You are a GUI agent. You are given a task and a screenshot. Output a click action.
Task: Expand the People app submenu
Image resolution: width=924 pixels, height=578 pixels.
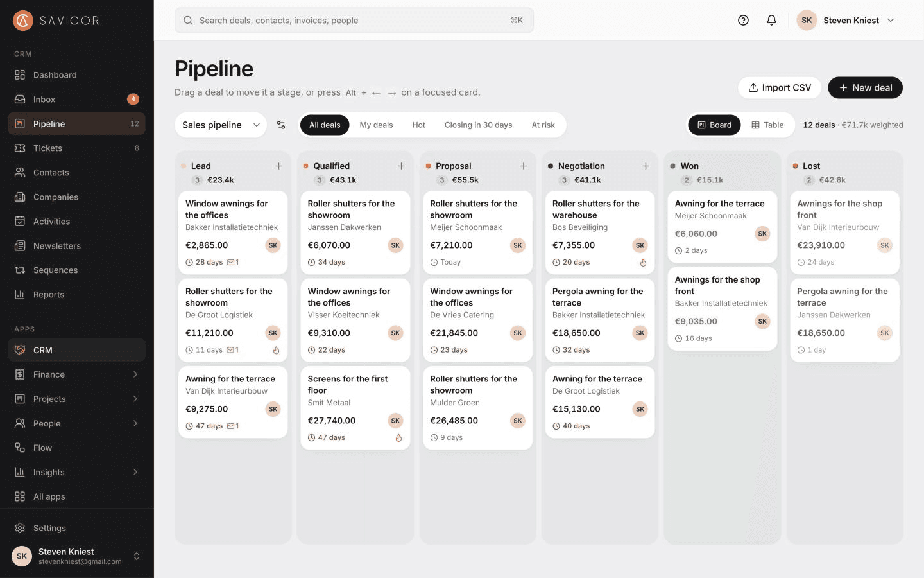point(135,423)
